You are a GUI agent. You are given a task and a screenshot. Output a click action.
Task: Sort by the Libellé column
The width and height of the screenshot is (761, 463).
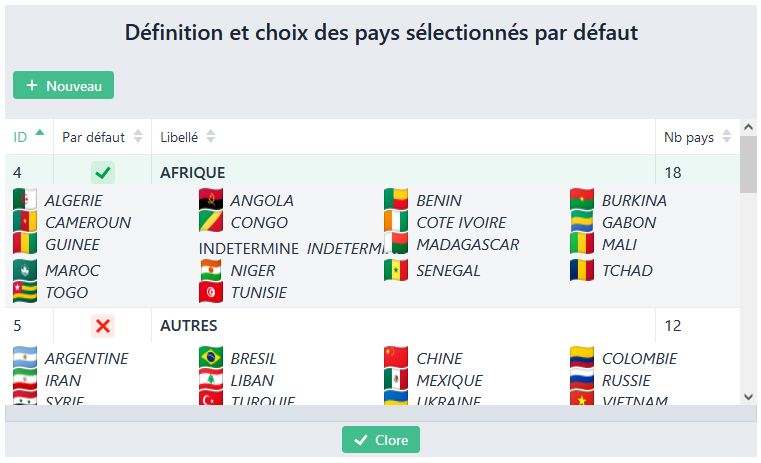pyautogui.click(x=188, y=137)
